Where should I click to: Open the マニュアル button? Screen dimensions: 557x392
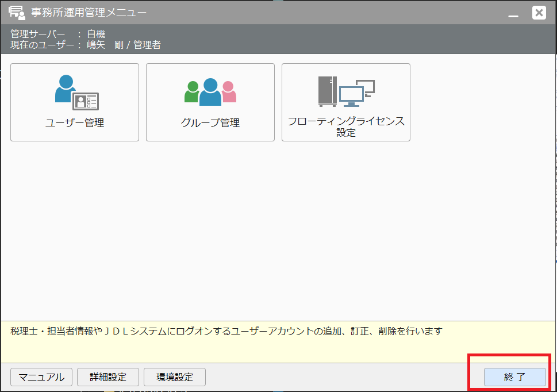pyautogui.click(x=41, y=377)
